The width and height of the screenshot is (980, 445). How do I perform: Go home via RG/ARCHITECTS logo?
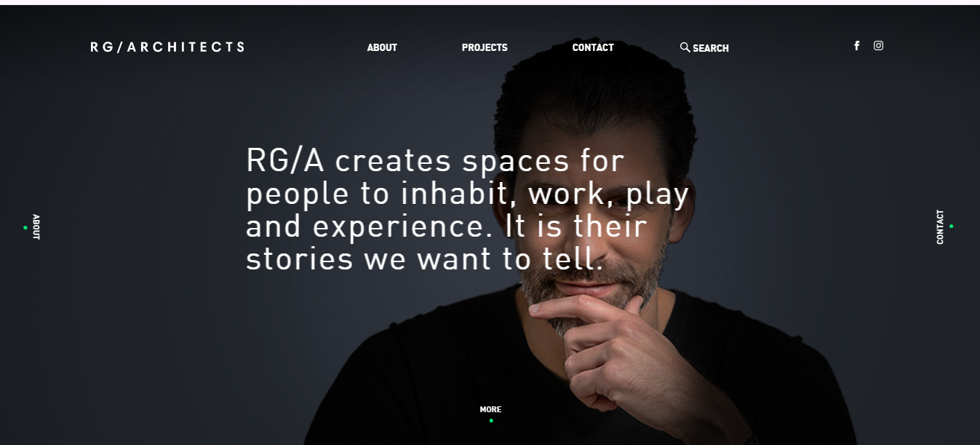point(167,47)
